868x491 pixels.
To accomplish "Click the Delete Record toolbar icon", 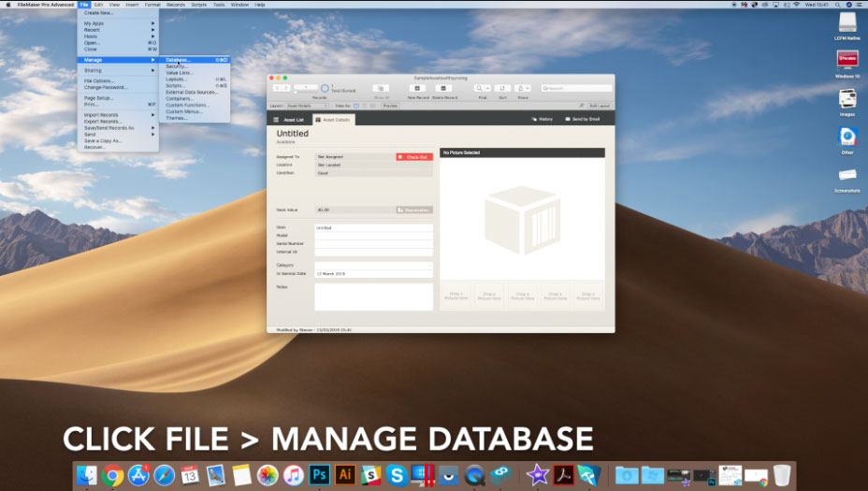I will coord(442,89).
